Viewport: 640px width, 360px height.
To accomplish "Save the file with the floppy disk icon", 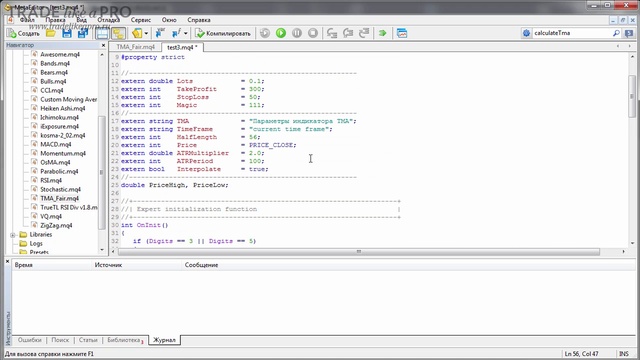I will pyautogui.click(x=67, y=33).
